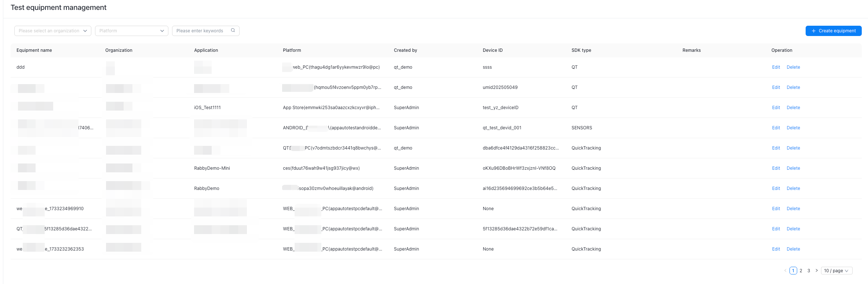Select the ces(fduut76wah9w41jsg937jicy@wx) platform cell
Image resolution: width=868 pixels, height=284 pixels.
[321, 168]
